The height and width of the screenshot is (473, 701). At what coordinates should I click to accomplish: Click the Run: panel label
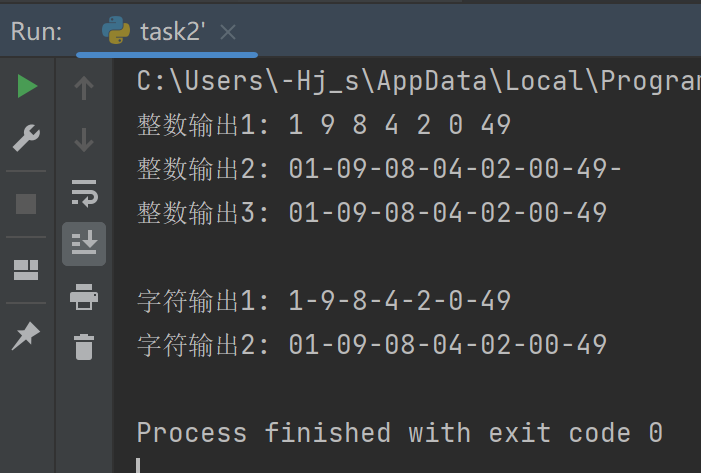[36, 32]
